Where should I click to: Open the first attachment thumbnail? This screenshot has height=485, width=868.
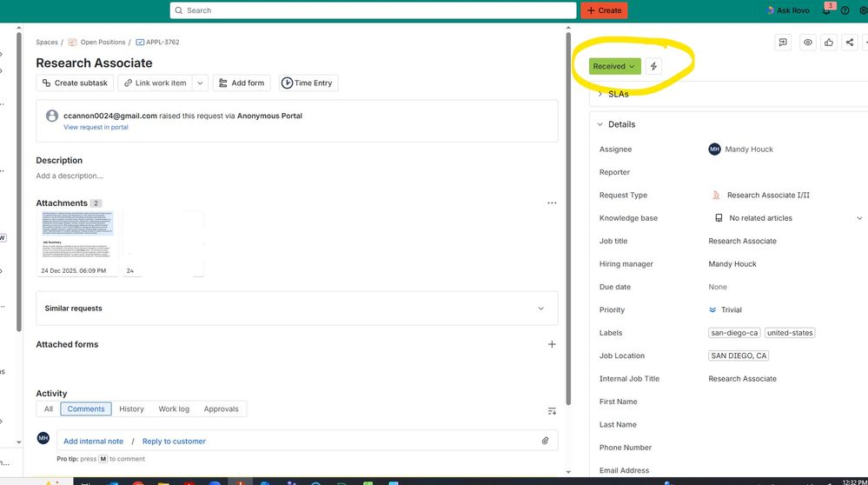coord(77,243)
